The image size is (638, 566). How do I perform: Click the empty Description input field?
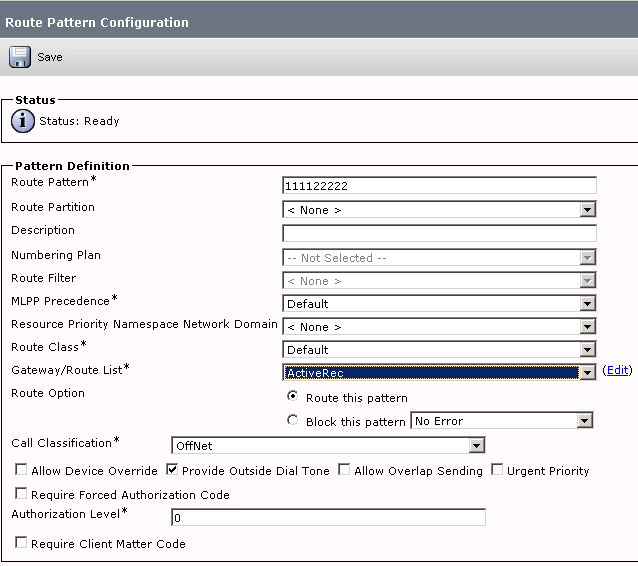coord(439,234)
